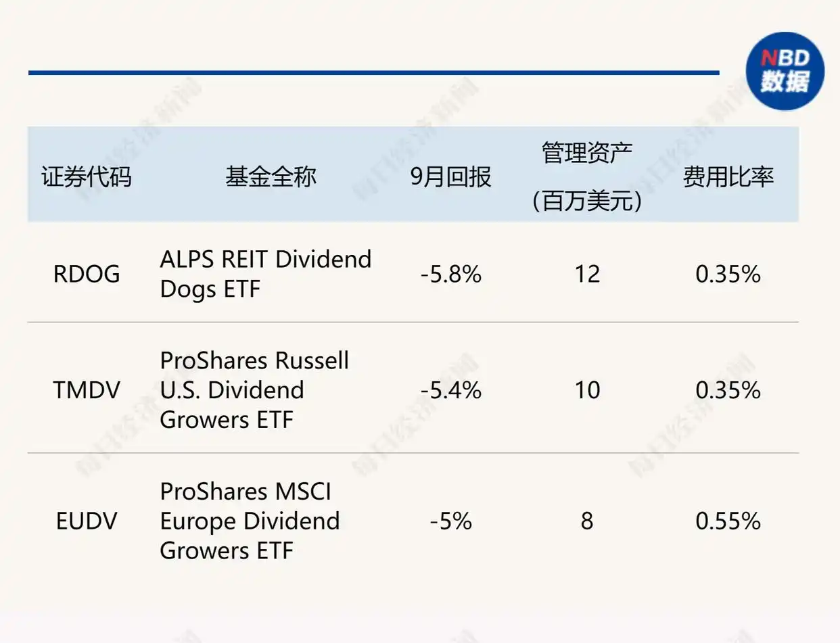This screenshot has width=840, height=643.
Task: Click the managed assets value 8
Action: click(586, 521)
